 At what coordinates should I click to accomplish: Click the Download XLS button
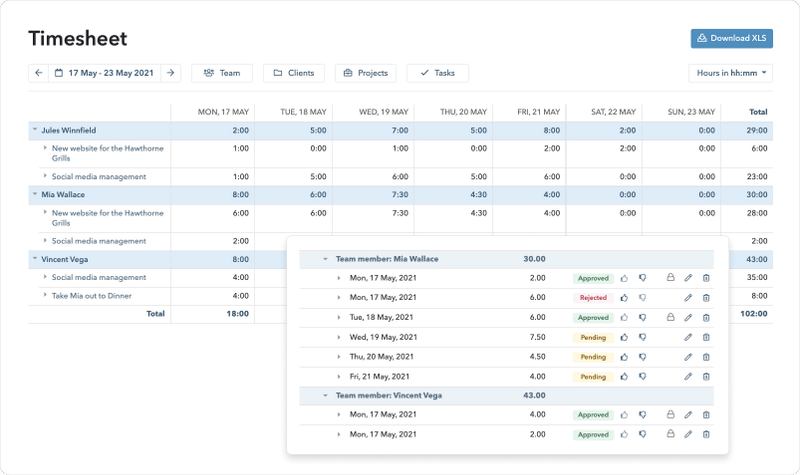731,38
